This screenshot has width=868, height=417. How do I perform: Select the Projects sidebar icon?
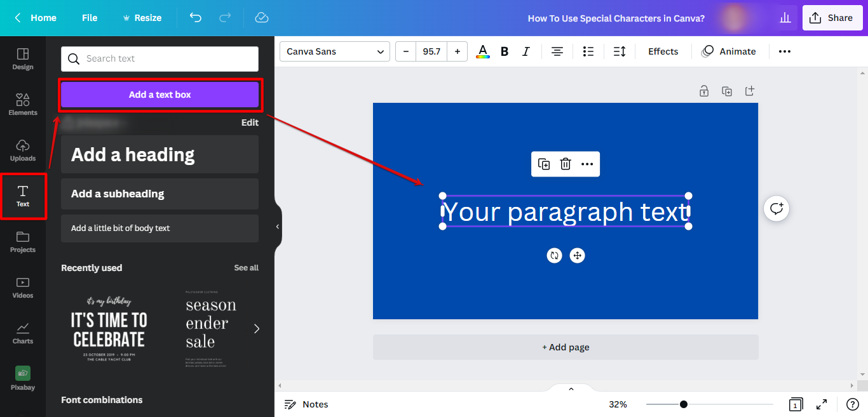23,242
